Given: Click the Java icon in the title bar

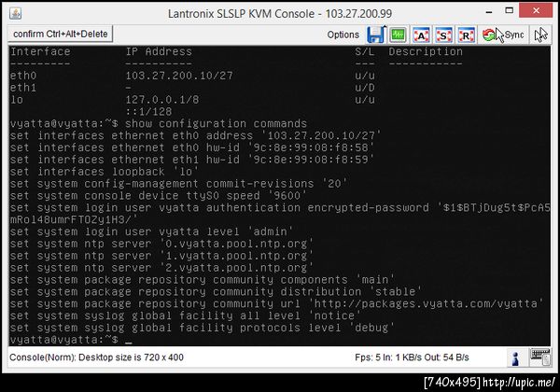Looking at the screenshot, I should click(x=15, y=14).
